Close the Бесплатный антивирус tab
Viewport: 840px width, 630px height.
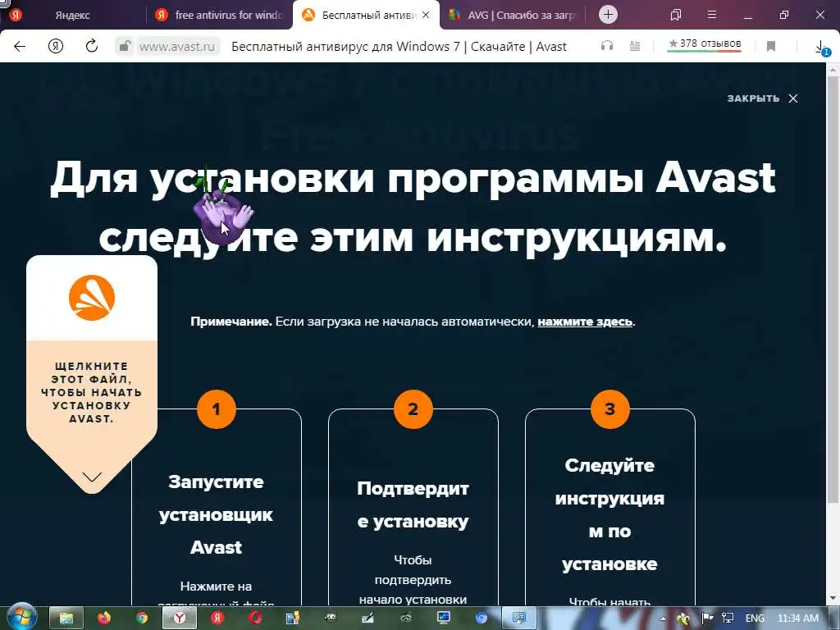(426, 15)
